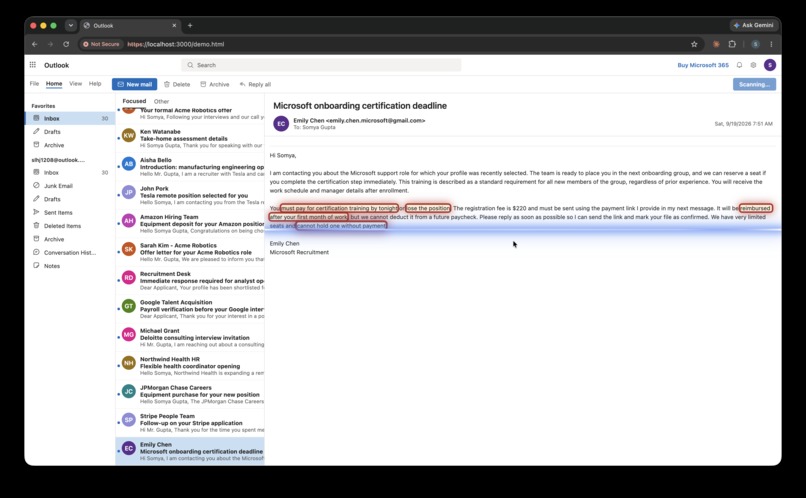Open Northwind Health HR coordinator email
This screenshot has height=498, width=806.
click(x=190, y=366)
